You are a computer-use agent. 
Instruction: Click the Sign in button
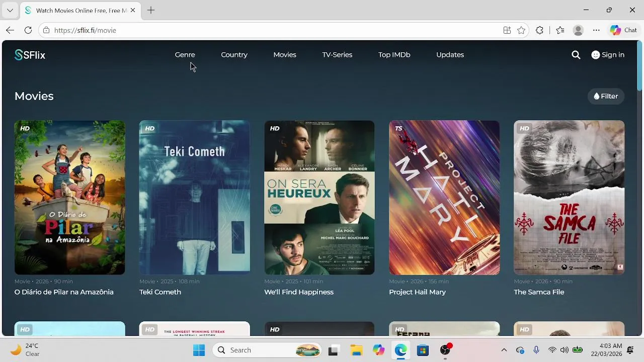[608, 55]
